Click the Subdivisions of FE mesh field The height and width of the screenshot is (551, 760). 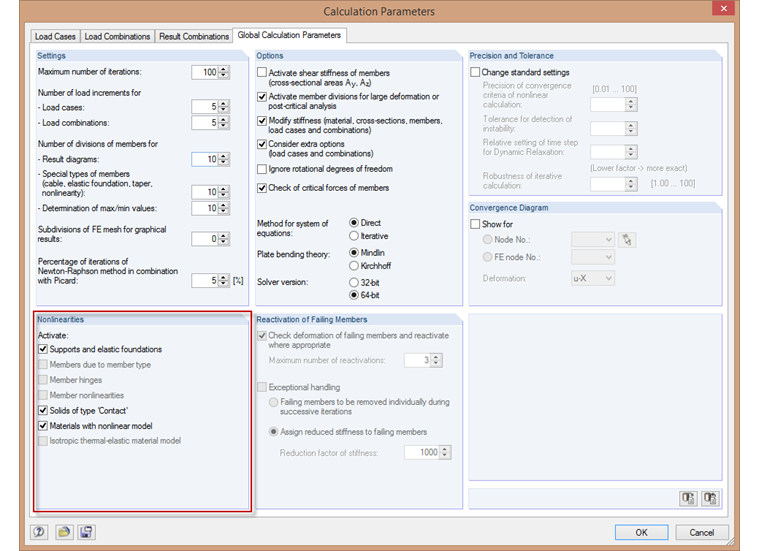point(205,239)
